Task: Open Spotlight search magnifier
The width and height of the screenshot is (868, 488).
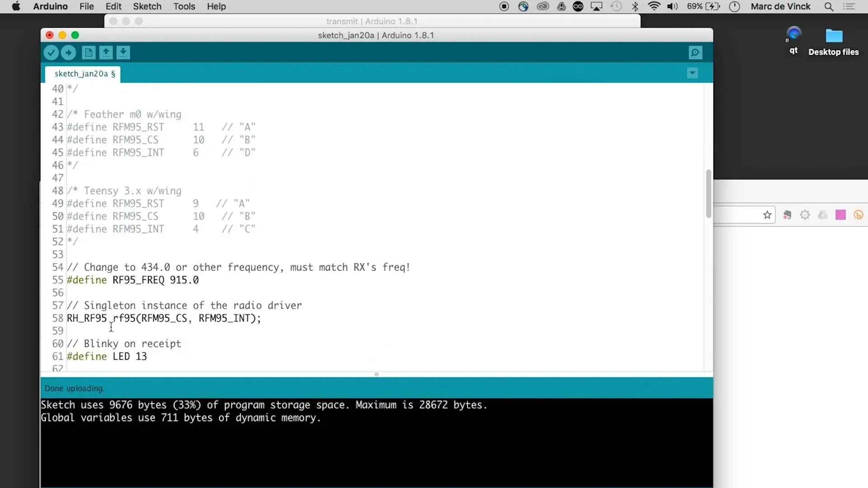Action: coord(829,6)
